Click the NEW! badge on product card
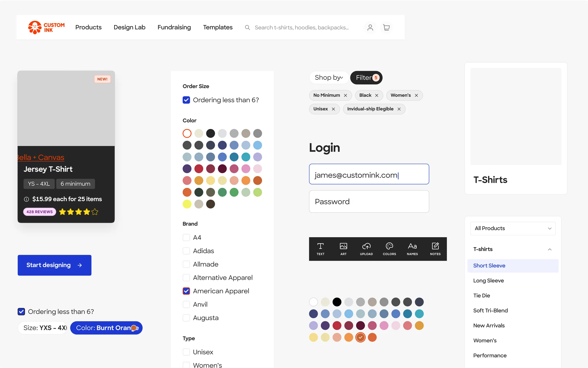This screenshot has width=588, height=368. click(102, 79)
